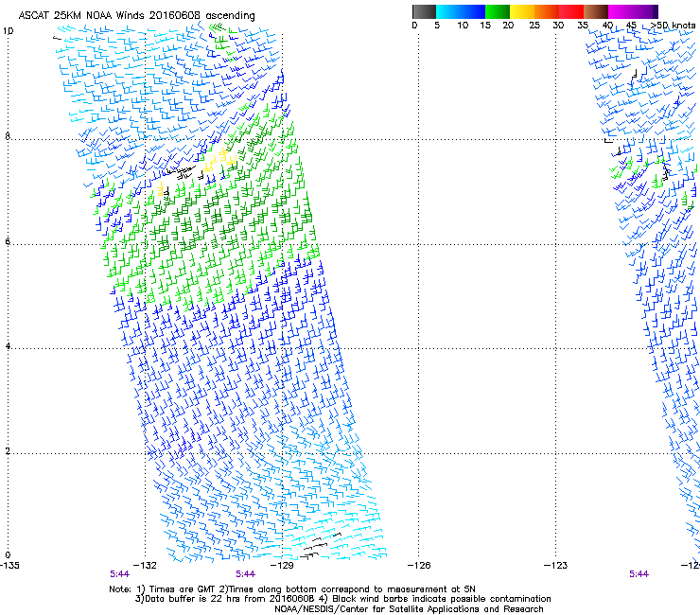
Task: Click the longitude axis label '-123'
Action: 555,566
